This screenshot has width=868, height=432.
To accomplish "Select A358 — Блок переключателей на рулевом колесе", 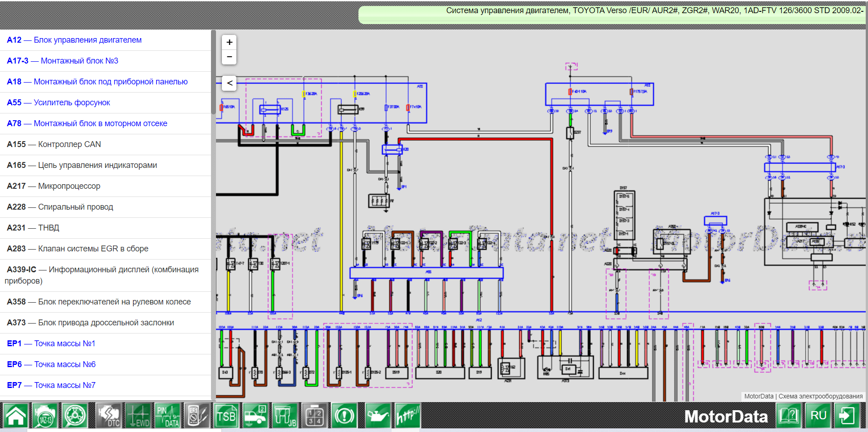I will click(x=105, y=302).
